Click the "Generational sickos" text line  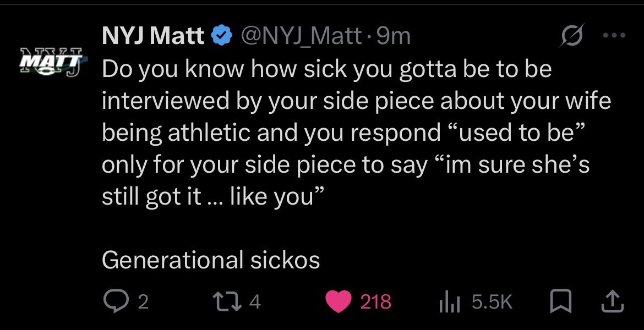211,260
